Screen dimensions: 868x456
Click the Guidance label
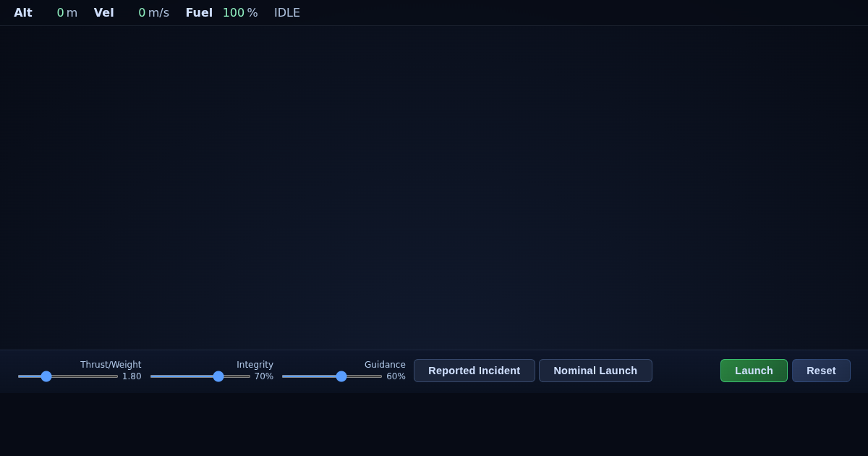click(x=385, y=365)
